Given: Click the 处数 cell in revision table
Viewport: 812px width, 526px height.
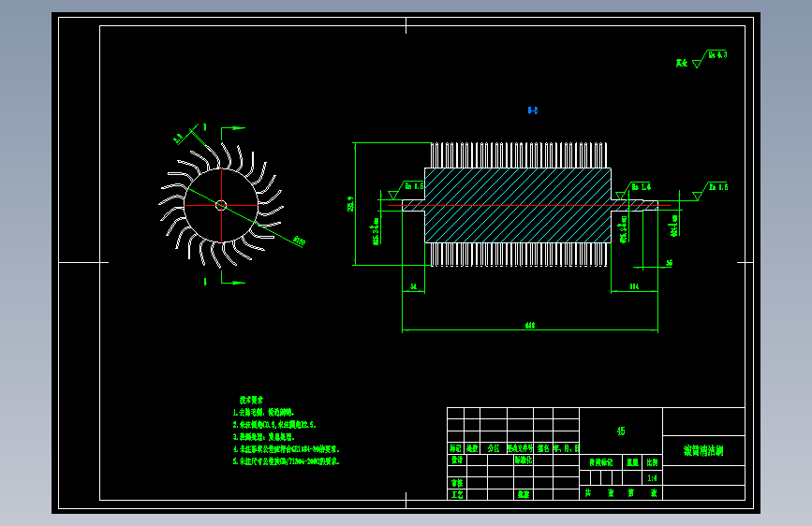Looking at the screenshot, I should point(472,448).
